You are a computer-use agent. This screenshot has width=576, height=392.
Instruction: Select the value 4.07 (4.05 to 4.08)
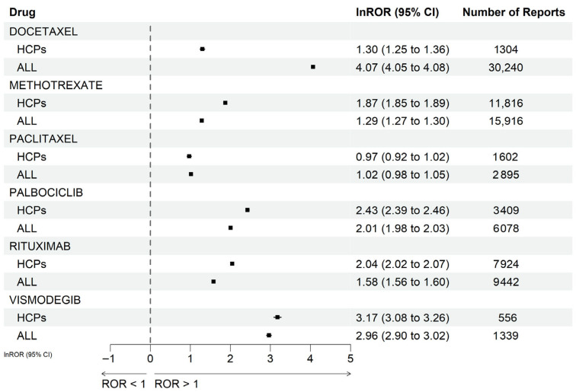tap(402, 68)
